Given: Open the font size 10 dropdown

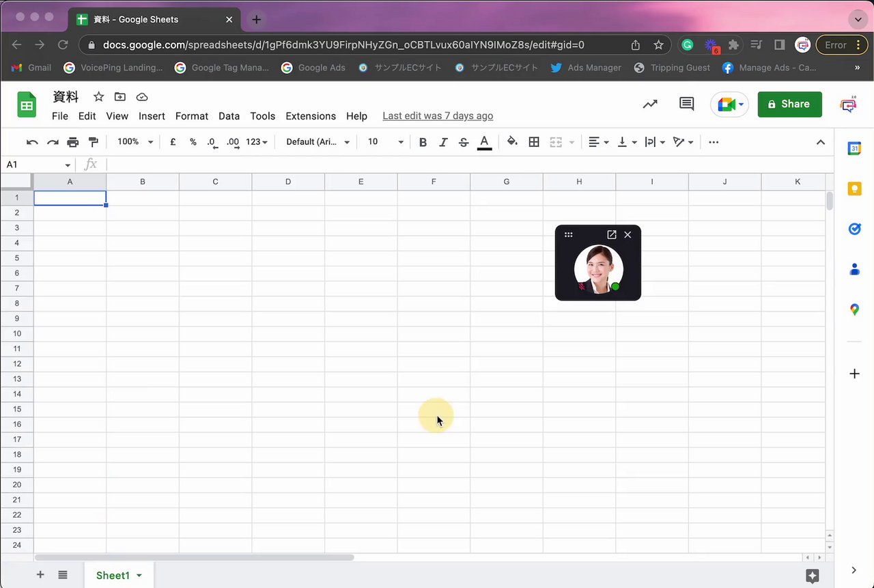Looking at the screenshot, I should [386, 142].
